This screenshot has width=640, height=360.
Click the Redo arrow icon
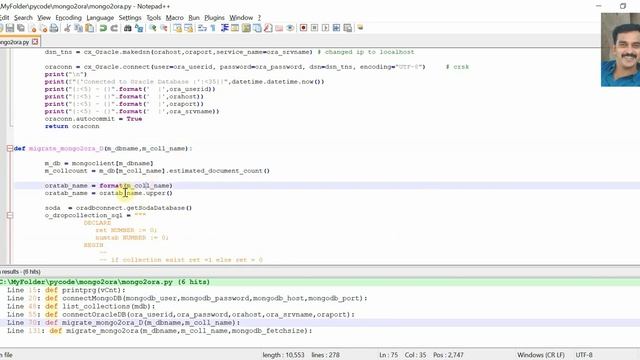114,28
